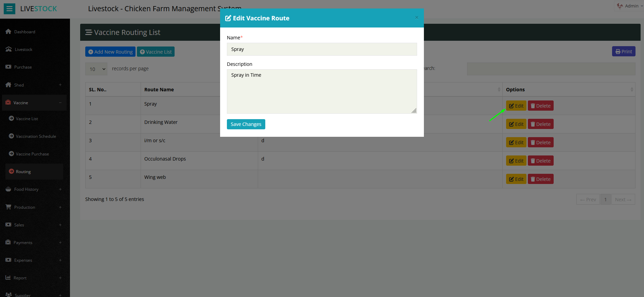The image size is (644, 297).
Task: Open Vaccination Schedule in sidebar
Action: point(36,136)
